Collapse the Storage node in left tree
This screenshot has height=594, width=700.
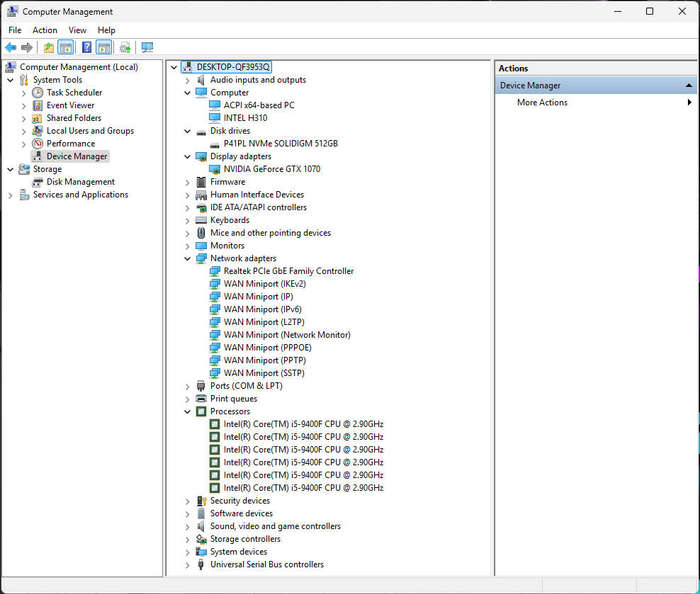pyautogui.click(x=10, y=170)
